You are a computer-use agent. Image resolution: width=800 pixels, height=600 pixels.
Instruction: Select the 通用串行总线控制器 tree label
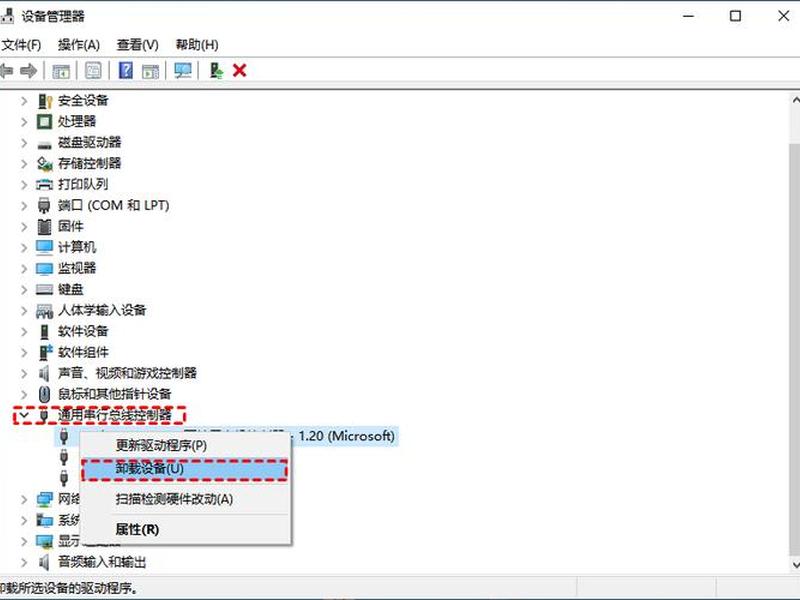115,415
